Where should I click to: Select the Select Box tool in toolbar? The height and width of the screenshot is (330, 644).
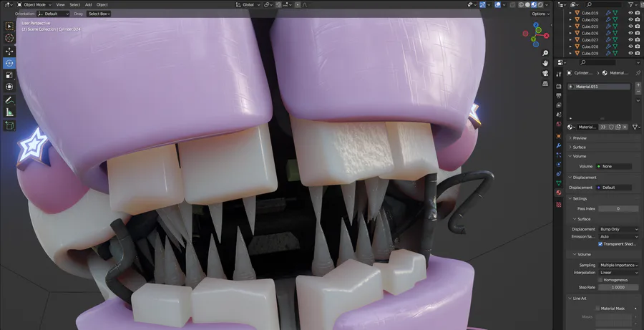click(9, 26)
